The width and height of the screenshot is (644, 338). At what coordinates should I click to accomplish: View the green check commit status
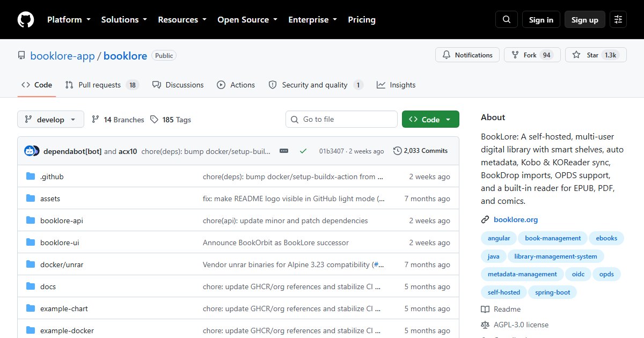pos(303,151)
